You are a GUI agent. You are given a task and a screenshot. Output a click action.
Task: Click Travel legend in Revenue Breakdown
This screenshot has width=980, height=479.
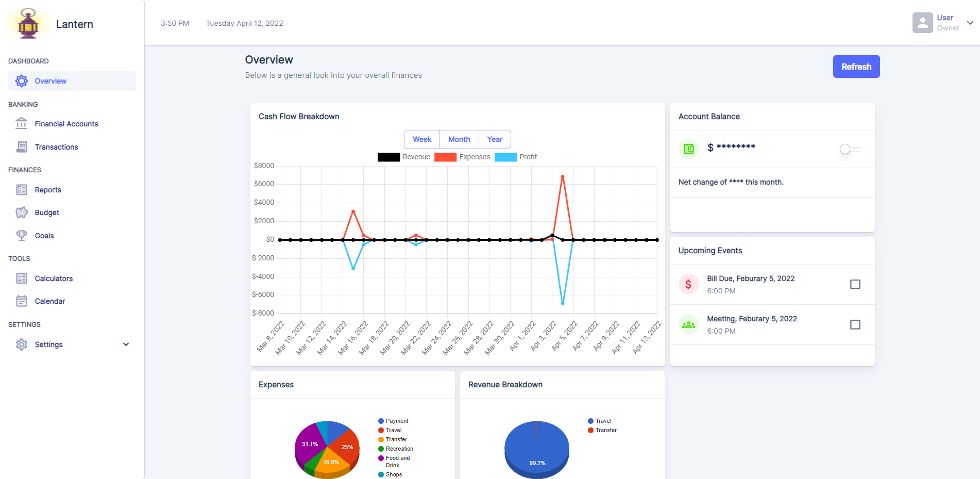point(599,421)
